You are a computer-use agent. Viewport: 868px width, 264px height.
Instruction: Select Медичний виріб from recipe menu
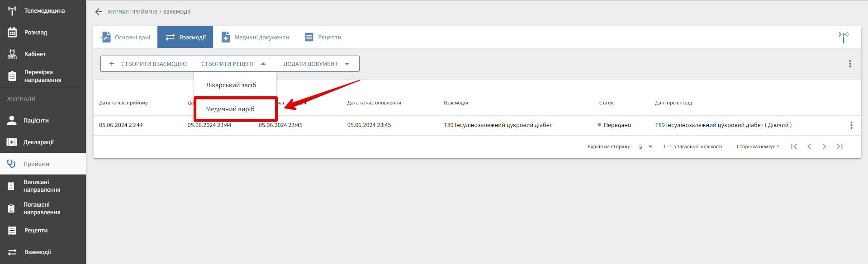230,109
